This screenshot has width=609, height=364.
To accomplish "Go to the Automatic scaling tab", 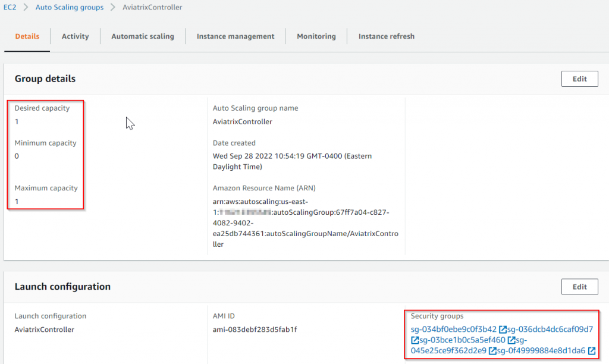I will (143, 36).
